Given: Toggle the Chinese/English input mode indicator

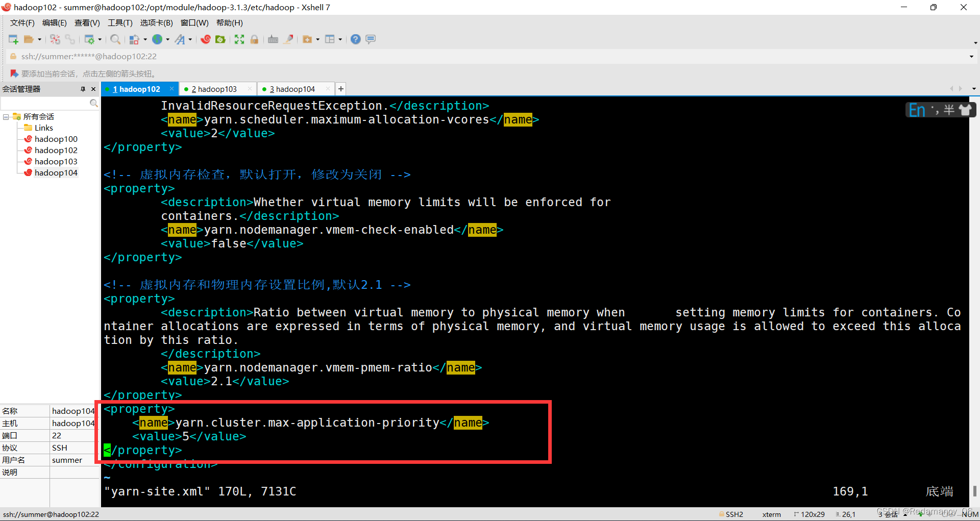Looking at the screenshot, I should (x=917, y=109).
